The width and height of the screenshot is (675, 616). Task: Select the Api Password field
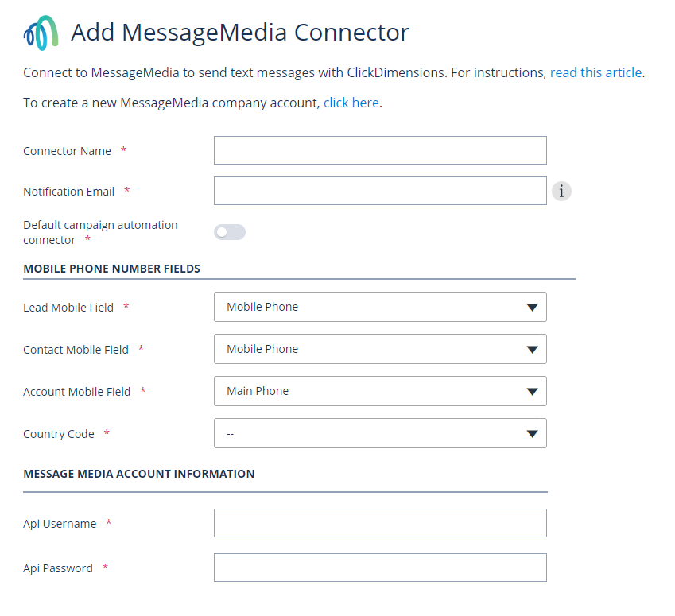380,568
